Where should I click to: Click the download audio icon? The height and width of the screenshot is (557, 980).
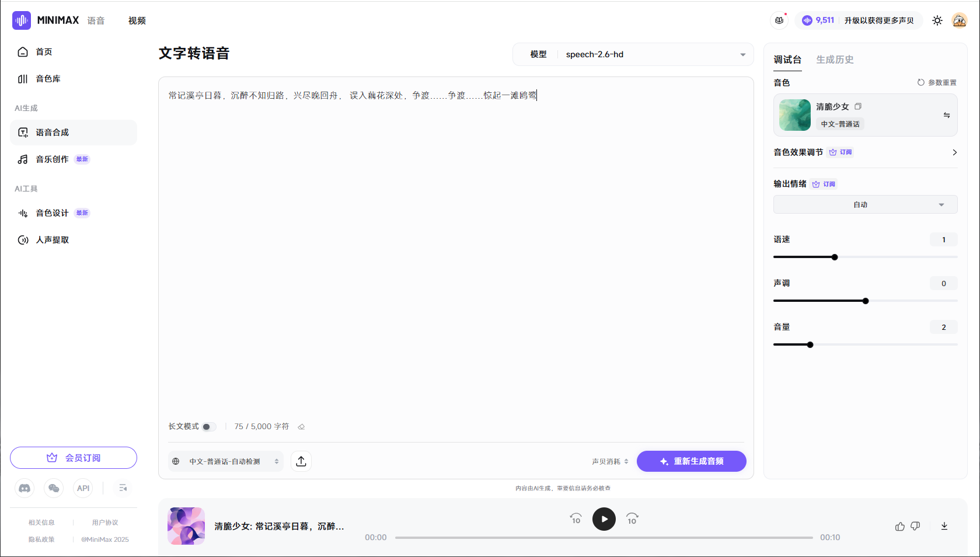[x=944, y=526]
